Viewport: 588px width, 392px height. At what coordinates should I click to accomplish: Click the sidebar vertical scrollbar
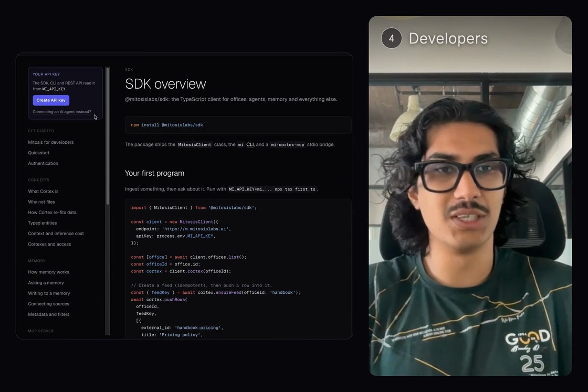click(108, 136)
